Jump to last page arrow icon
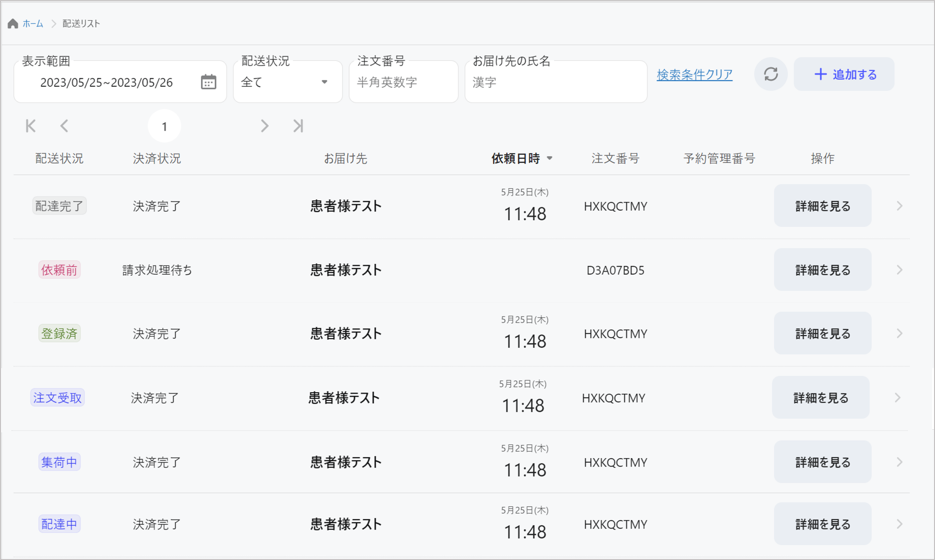Image resolution: width=935 pixels, height=560 pixels. click(298, 126)
